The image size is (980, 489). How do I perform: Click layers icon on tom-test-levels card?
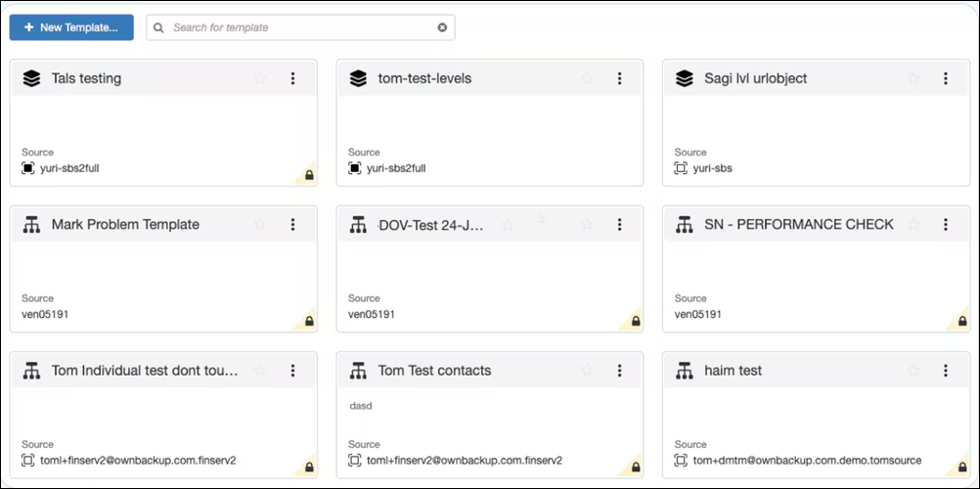coord(358,79)
